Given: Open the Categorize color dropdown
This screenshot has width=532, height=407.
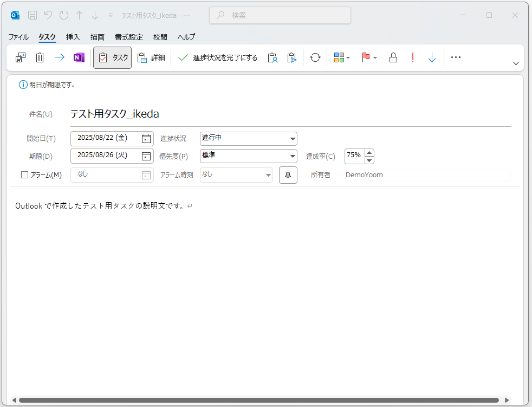Looking at the screenshot, I should pos(342,57).
